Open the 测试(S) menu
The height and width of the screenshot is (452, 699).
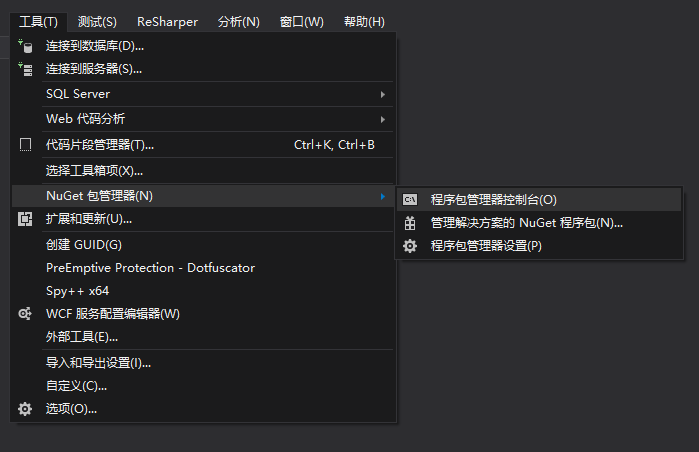coord(97,22)
